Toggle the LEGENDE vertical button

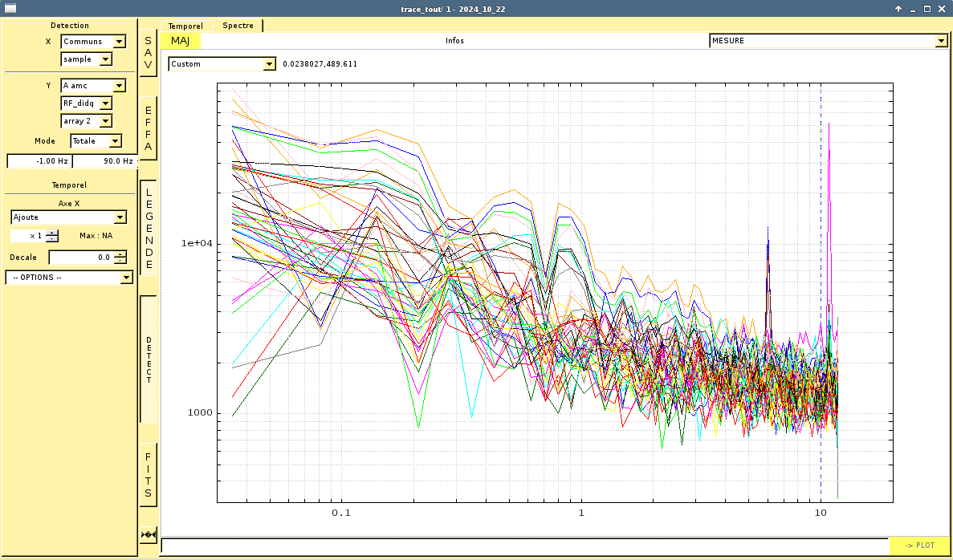pyautogui.click(x=149, y=229)
